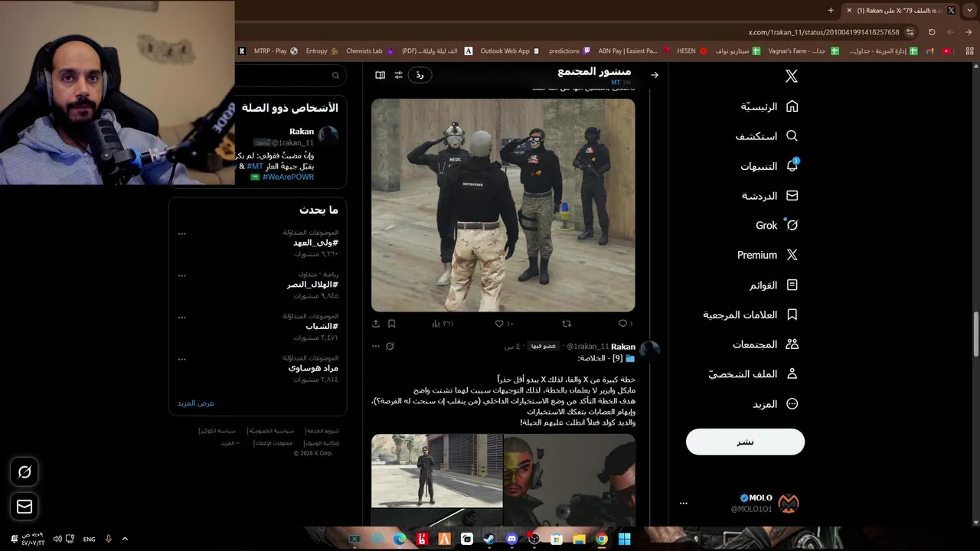This screenshot has width=980, height=551.
Task: Click the ردّ reply button in header
Action: click(420, 75)
